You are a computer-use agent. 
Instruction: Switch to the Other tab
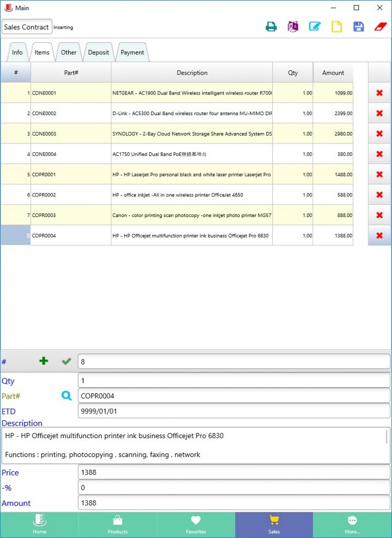click(x=69, y=53)
